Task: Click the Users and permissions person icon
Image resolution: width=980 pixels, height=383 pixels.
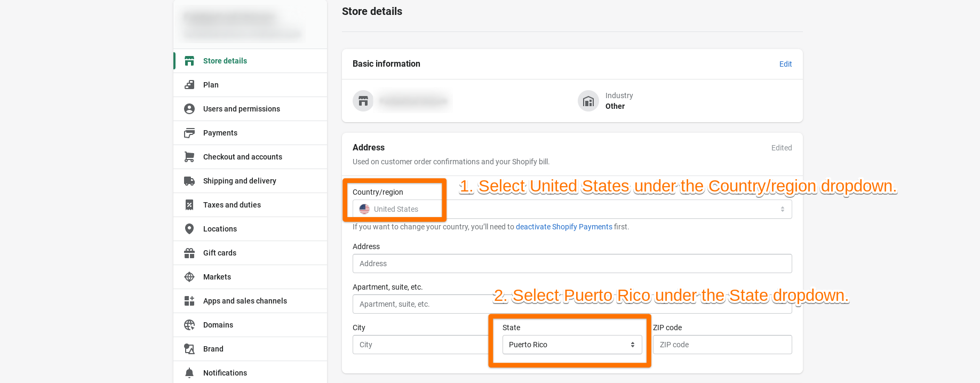Action: 189,109
